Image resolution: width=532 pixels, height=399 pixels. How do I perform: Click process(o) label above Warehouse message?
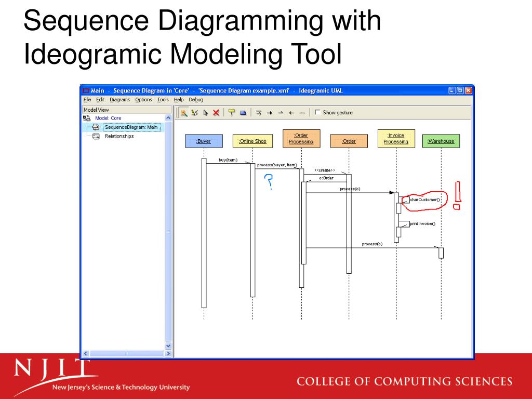[372, 244]
